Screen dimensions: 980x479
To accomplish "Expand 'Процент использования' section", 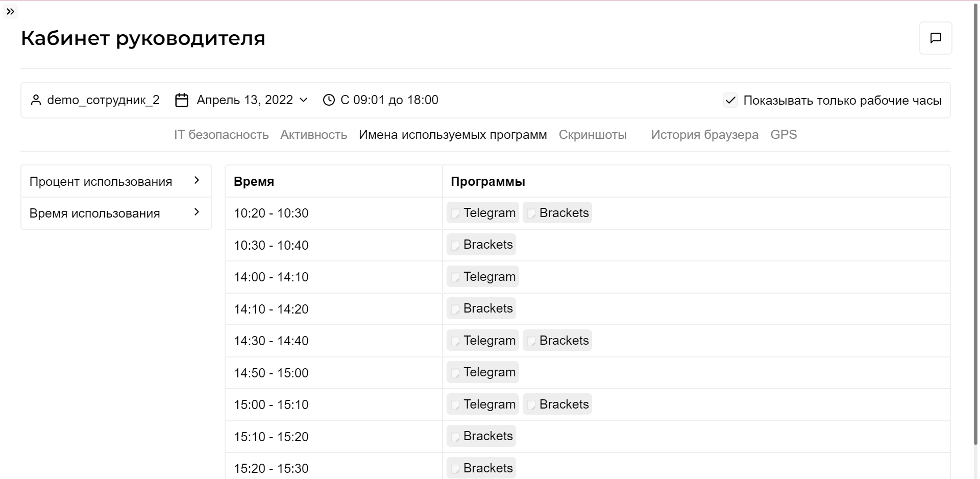I will (x=116, y=181).
